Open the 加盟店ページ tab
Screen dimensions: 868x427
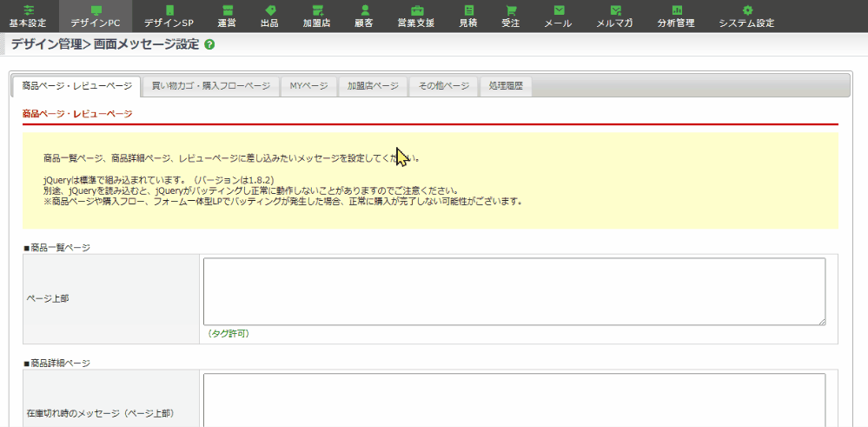coord(373,86)
